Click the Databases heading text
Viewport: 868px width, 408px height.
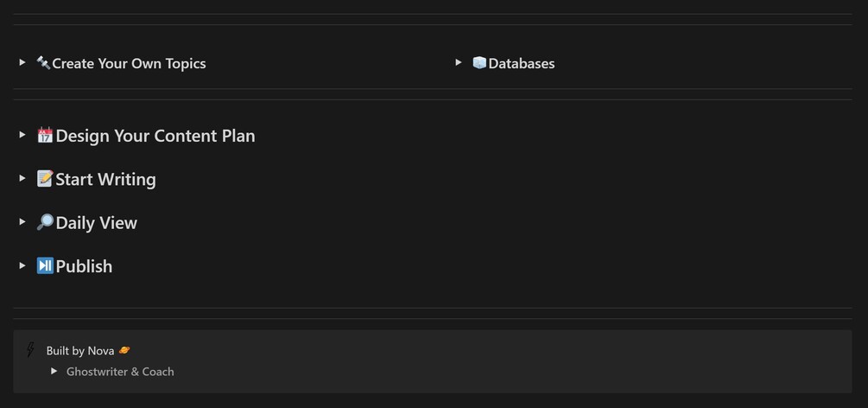coord(522,63)
